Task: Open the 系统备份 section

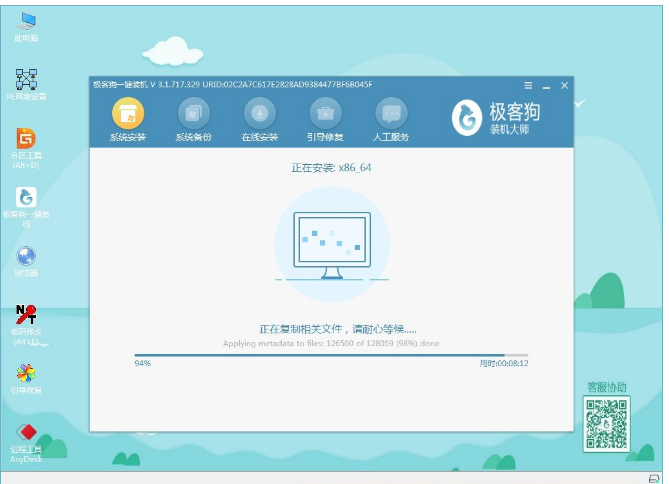Action: (x=193, y=114)
